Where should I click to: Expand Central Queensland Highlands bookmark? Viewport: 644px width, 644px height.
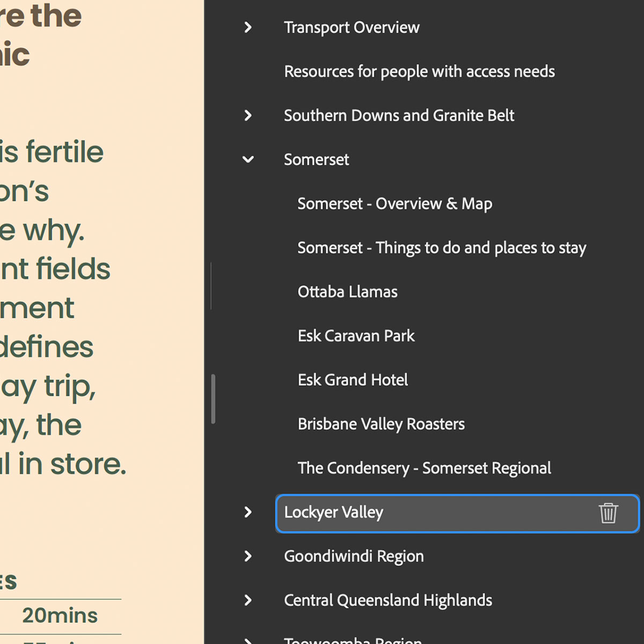click(248, 601)
